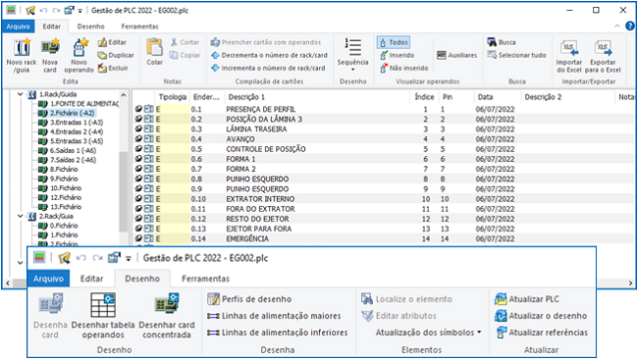
Task: Sort by Índice column header
Action: (424, 97)
